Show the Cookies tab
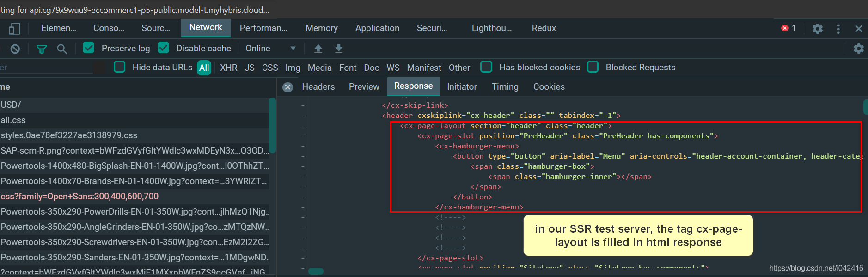 coord(549,87)
